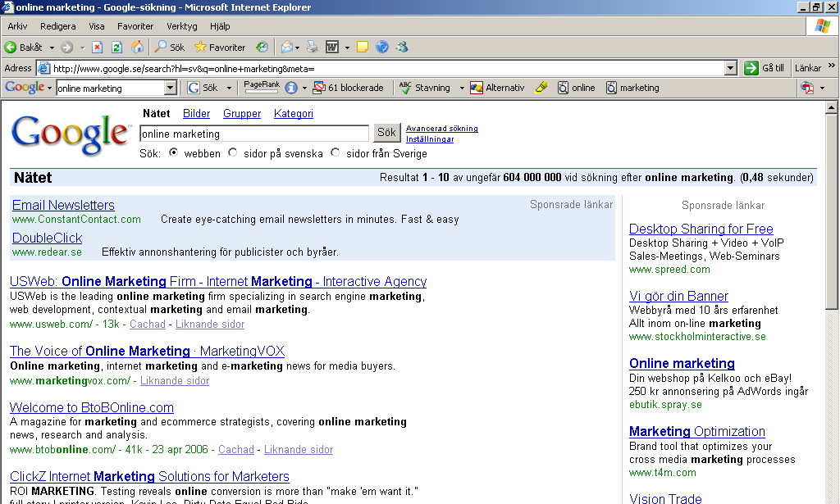Open the Arkiv menu
This screenshot has height=504, width=840.
17,26
